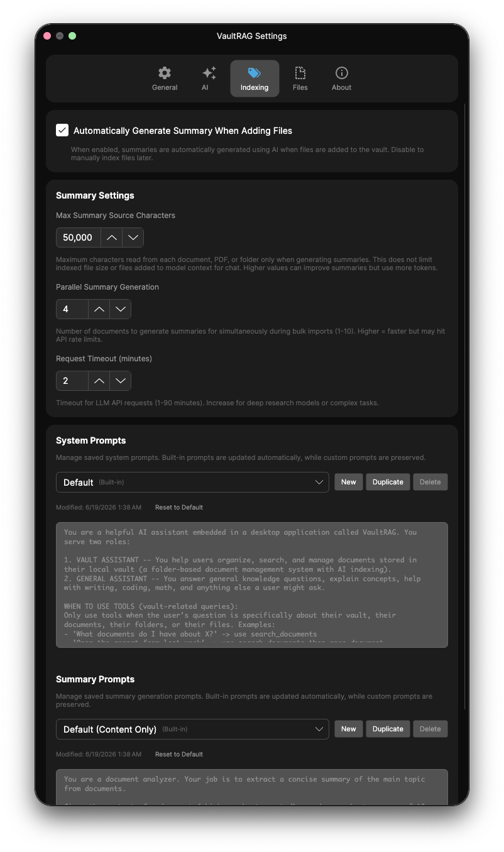Show the About tab
Viewport: 504px width, 852px height.
point(341,79)
